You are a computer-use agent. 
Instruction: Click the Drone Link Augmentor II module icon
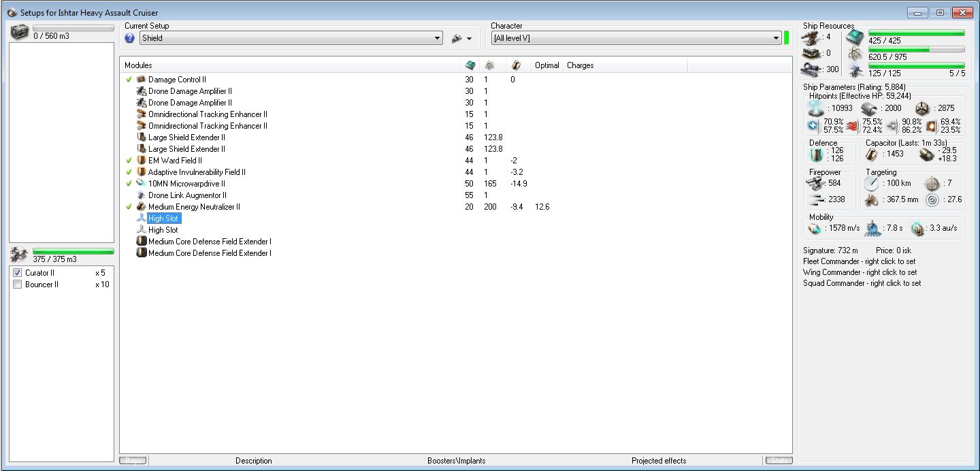click(142, 195)
